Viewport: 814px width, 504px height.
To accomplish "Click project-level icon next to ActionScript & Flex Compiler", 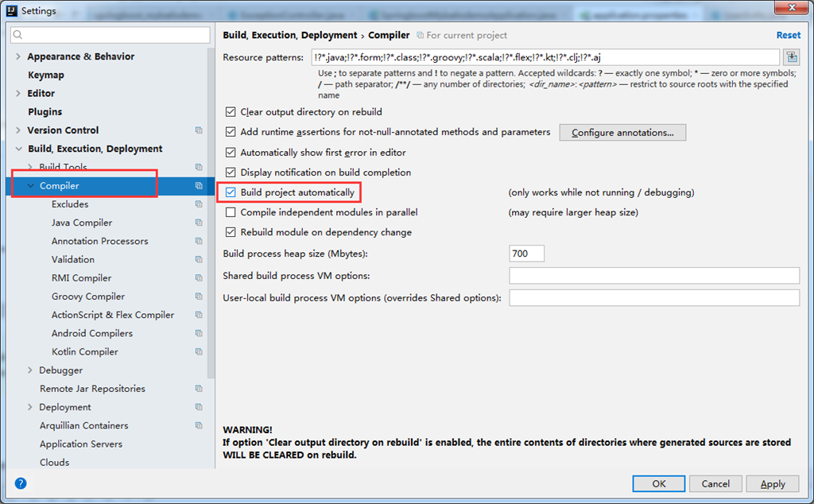I will 199,315.
